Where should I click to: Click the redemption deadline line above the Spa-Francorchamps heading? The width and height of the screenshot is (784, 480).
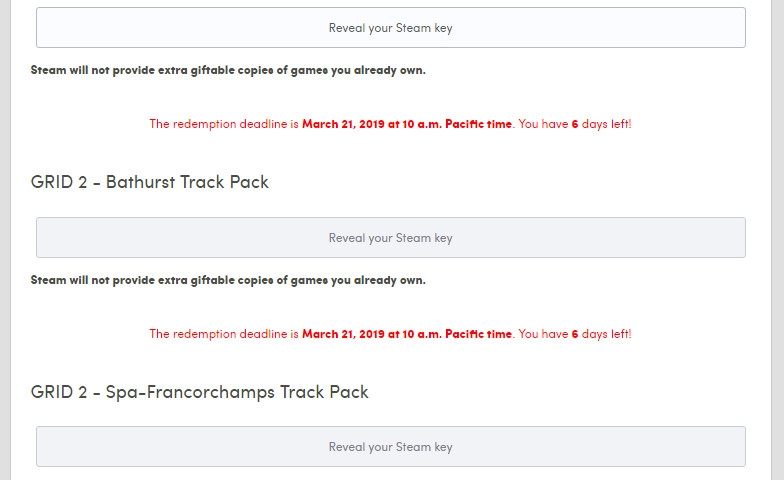(x=390, y=334)
